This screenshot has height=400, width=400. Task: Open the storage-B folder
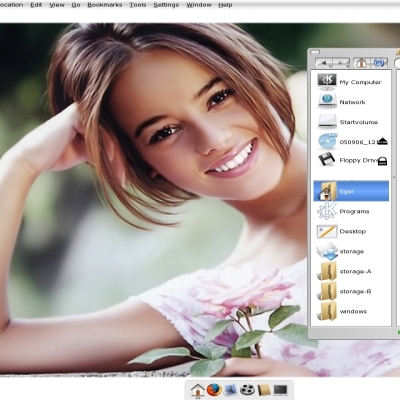pos(351,291)
